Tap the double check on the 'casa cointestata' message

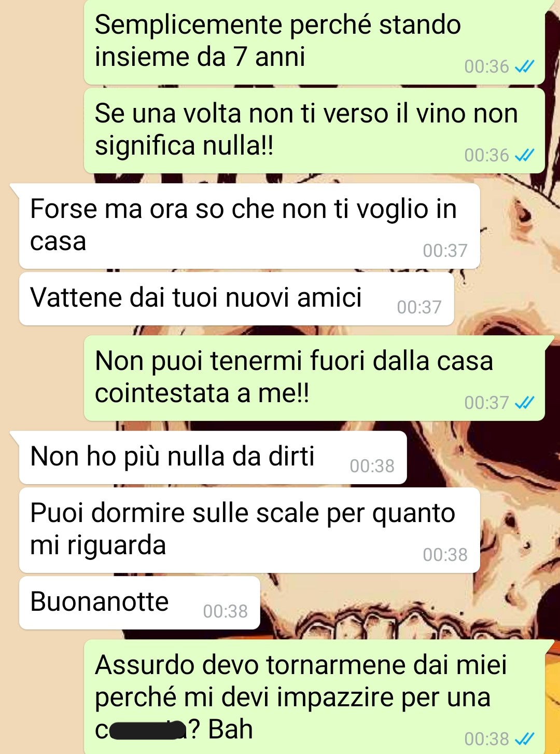(x=524, y=403)
